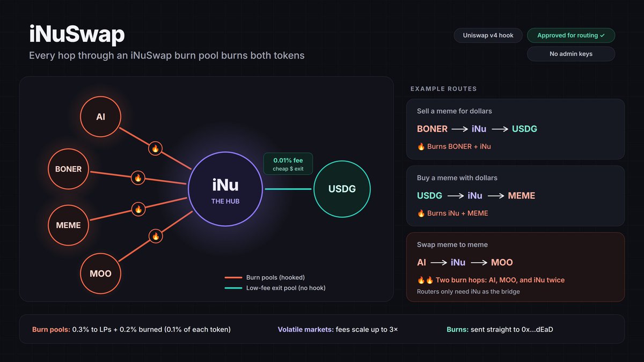644x362 pixels.
Task: Click the cheap $ exit text
Action: 288,168
